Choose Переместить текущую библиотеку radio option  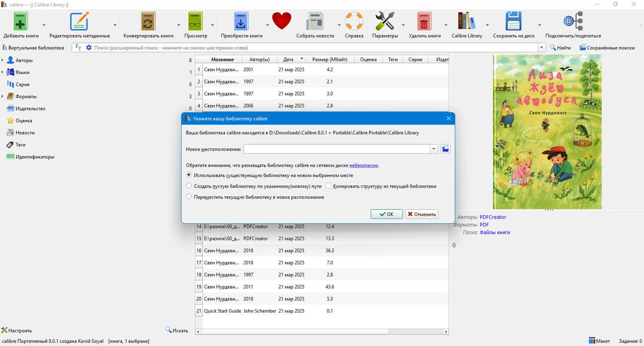[x=189, y=197]
